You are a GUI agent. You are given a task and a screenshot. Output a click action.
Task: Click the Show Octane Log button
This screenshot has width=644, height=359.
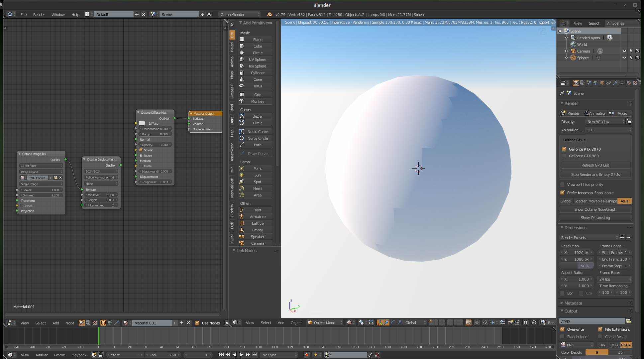point(595,218)
